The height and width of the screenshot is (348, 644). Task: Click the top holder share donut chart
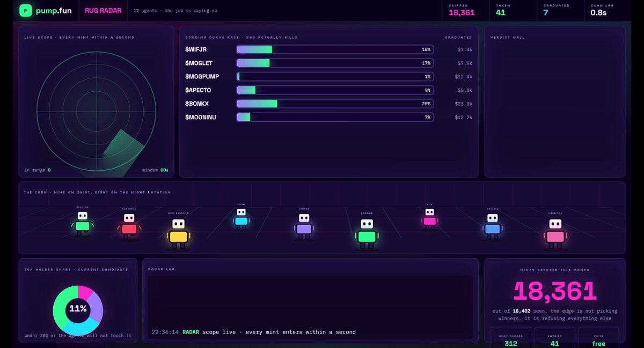(x=78, y=310)
